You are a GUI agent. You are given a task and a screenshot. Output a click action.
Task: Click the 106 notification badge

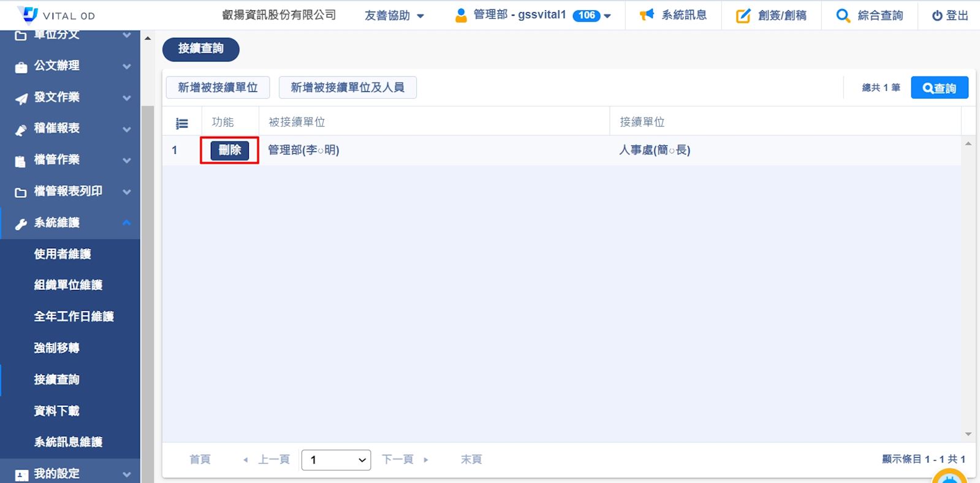(587, 15)
